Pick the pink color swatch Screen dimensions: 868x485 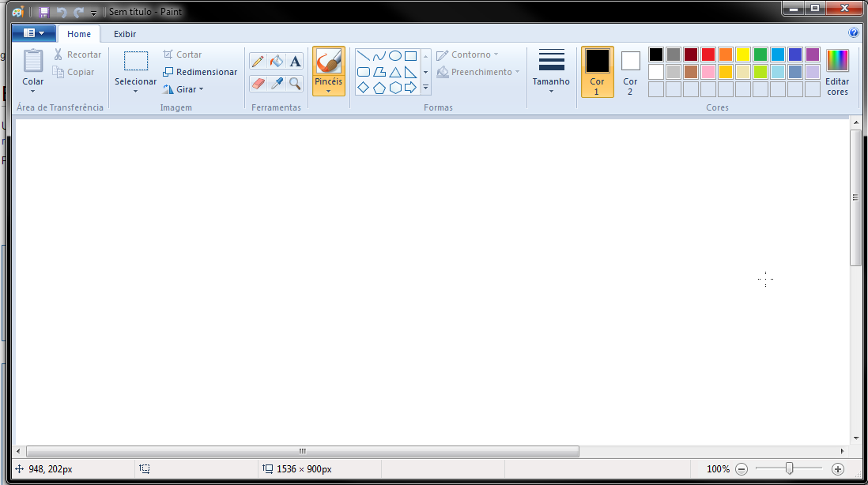point(708,72)
